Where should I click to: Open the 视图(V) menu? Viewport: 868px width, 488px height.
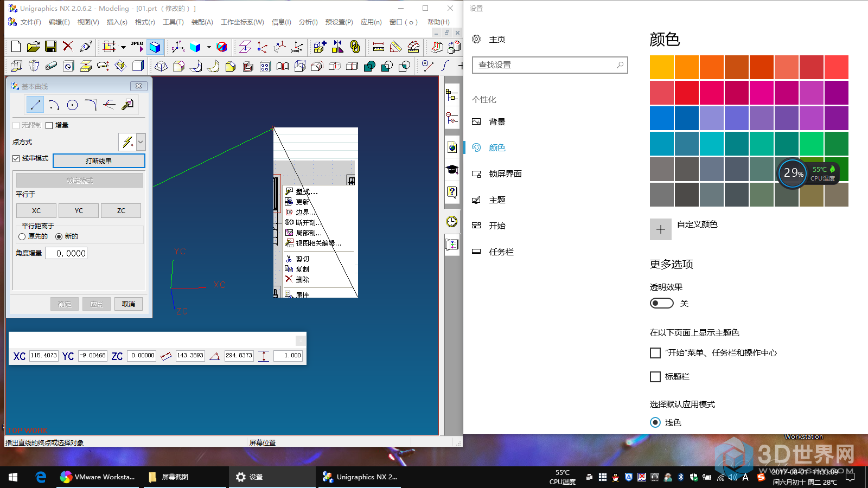[x=88, y=22]
